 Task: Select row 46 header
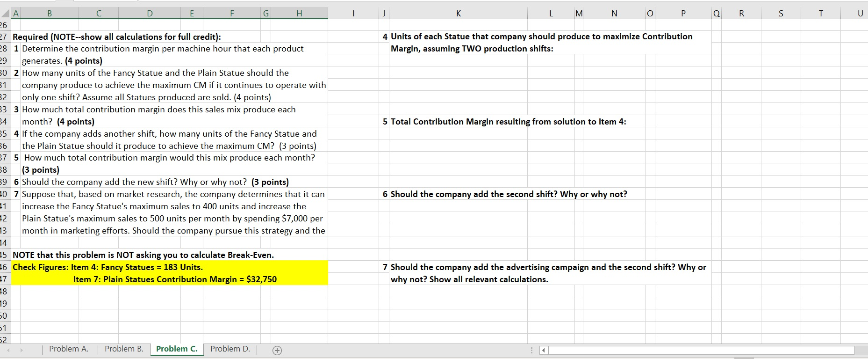(5, 267)
